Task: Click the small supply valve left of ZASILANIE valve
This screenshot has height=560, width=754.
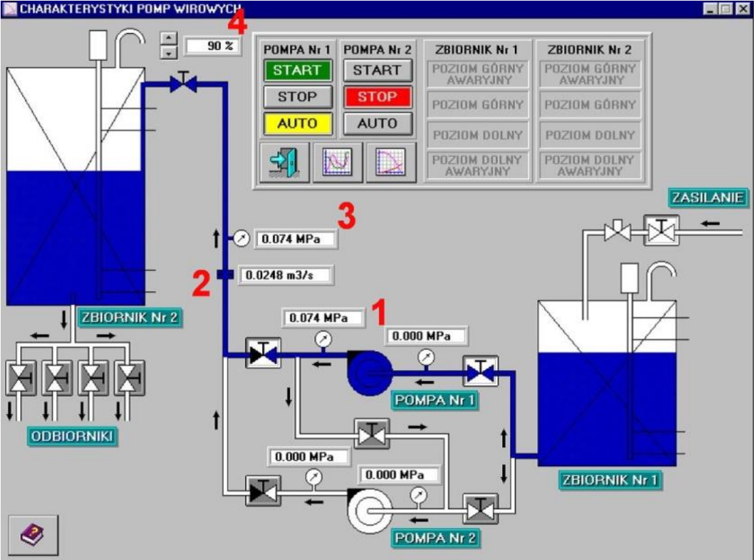Action: point(618,231)
